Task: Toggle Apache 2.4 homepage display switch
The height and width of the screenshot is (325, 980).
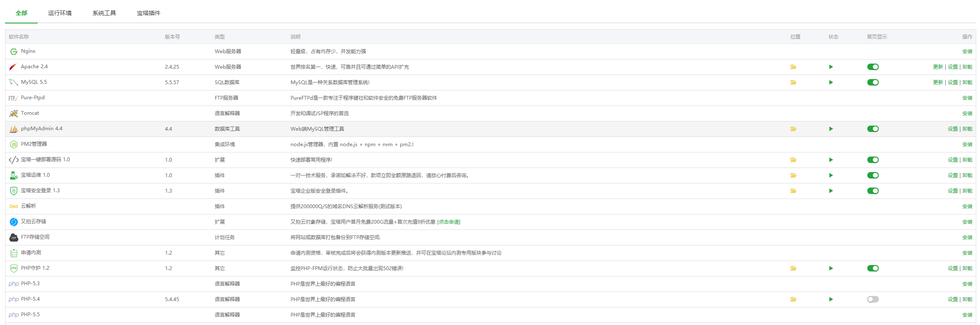Action: tap(873, 67)
